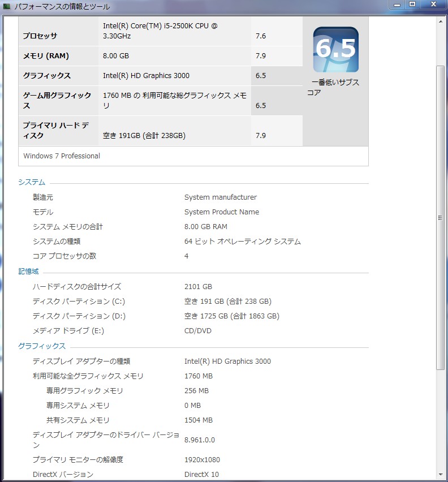Image resolution: width=448 pixels, height=482 pixels.
Task: Click the window title bar app icon
Action: tap(7, 6)
